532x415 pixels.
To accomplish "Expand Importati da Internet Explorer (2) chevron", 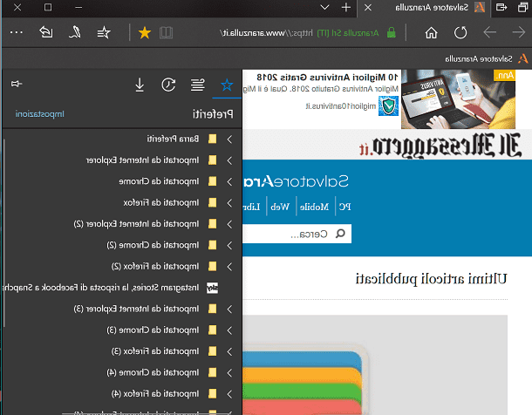I will coord(229,224).
